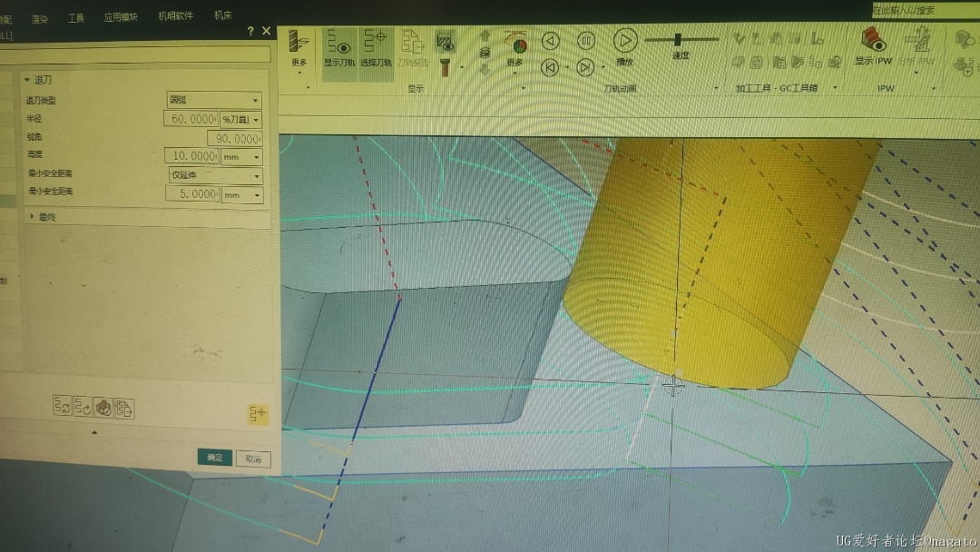Click the 取消 cancel button
This screenshot has height=552, width=980.
[253, 458]
